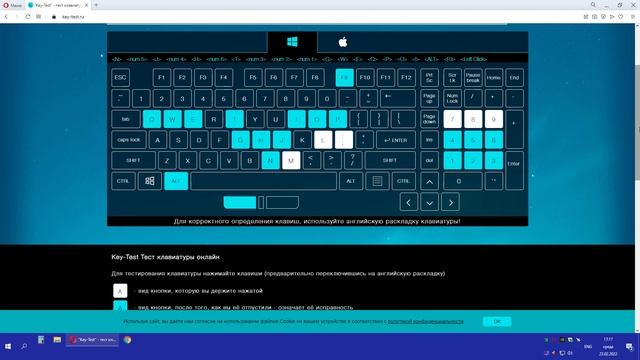The image size is (640, 360).
Task: Switch to the Apple keyboard layout tab
Action: (343, 42)
